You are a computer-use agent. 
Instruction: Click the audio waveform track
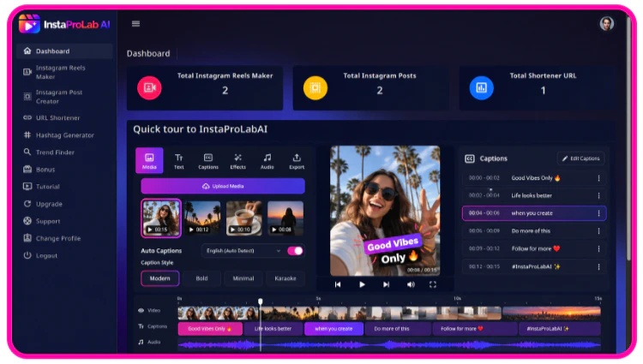pyautogui.click(x=389, y=345)
